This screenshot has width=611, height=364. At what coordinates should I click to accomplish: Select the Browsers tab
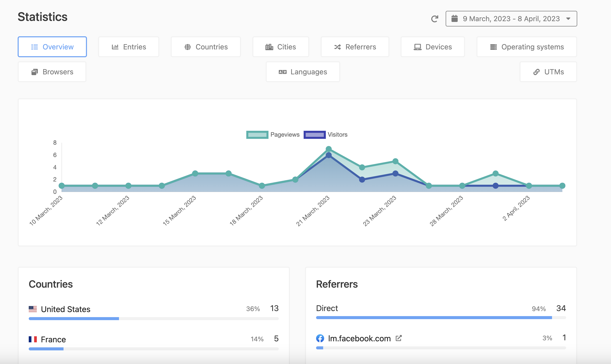[x=52, y=72]
